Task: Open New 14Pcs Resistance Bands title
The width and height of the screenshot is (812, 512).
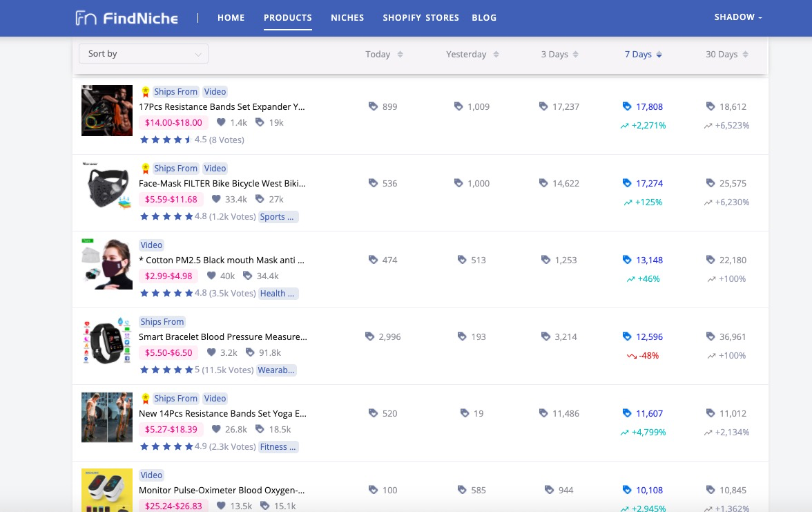Action: click(x=222, y=413)
